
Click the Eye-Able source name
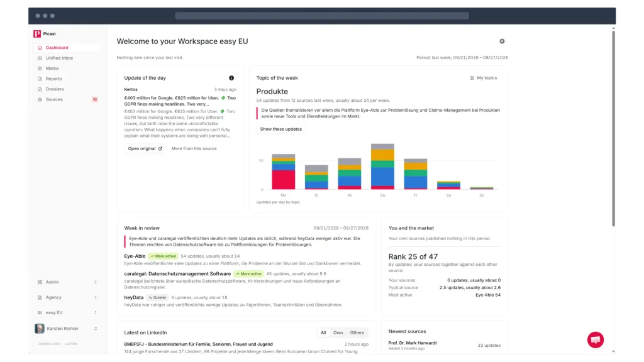[x=135, y=256]
